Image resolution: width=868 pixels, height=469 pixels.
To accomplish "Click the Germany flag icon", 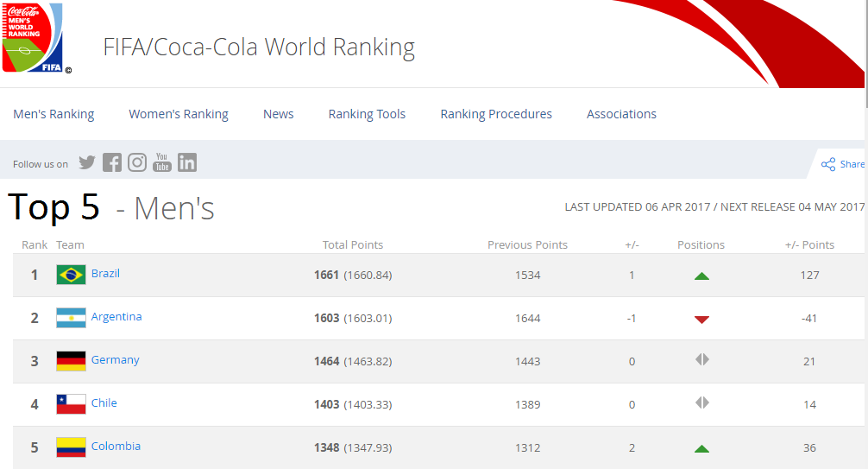I will click(x=71, y=361).
